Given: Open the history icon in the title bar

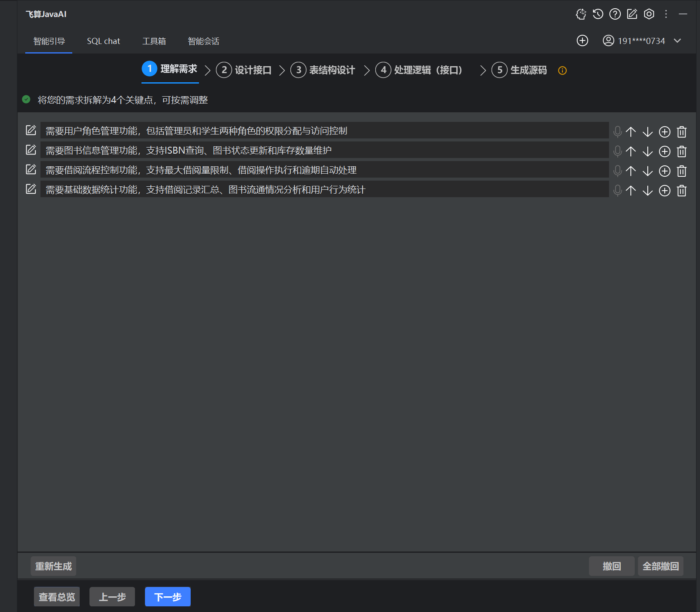Looking at the screenshot, I should tap(597, 14).
